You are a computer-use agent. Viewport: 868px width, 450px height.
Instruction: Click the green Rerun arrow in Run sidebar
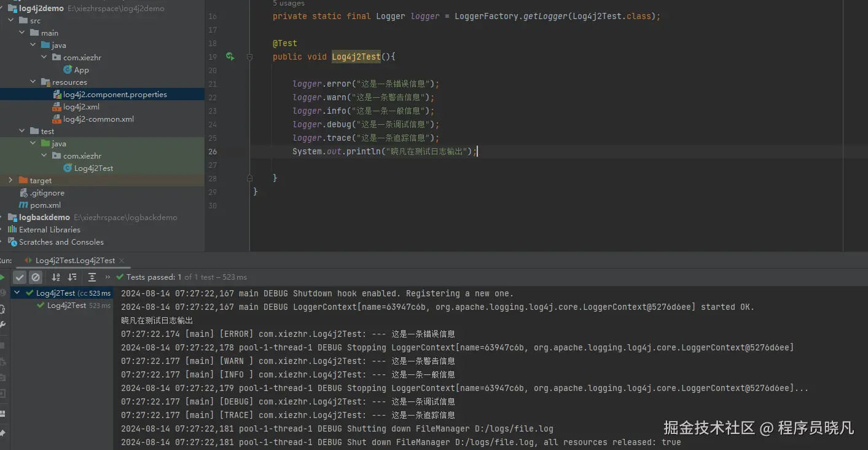pyautogui.click(x=2, y=277)
